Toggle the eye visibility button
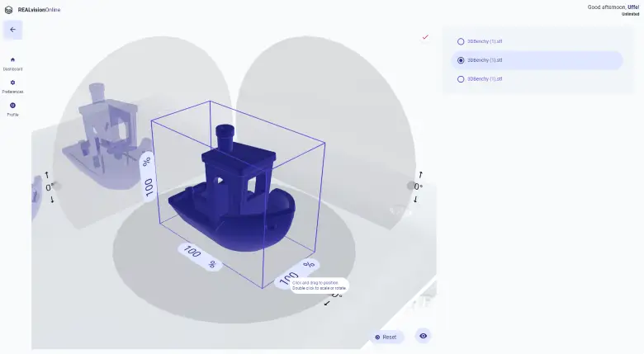644x354 pixels. click(423, 336)
